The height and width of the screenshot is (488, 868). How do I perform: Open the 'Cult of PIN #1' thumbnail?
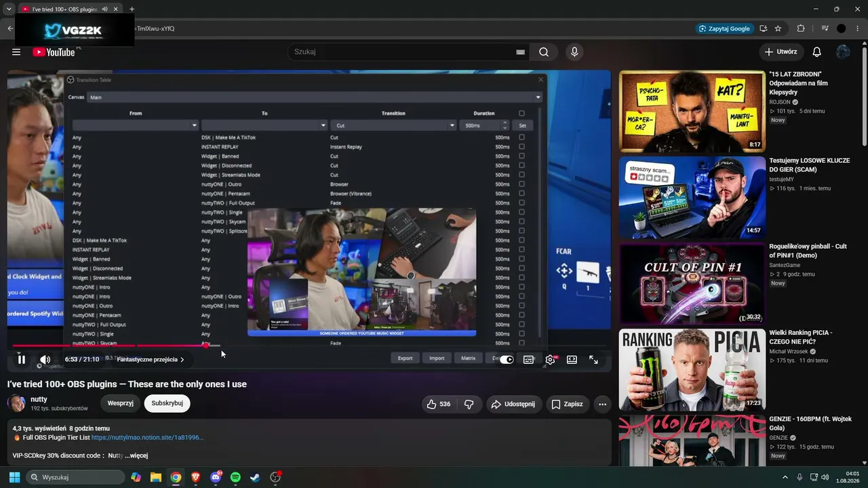click(692, 283)
